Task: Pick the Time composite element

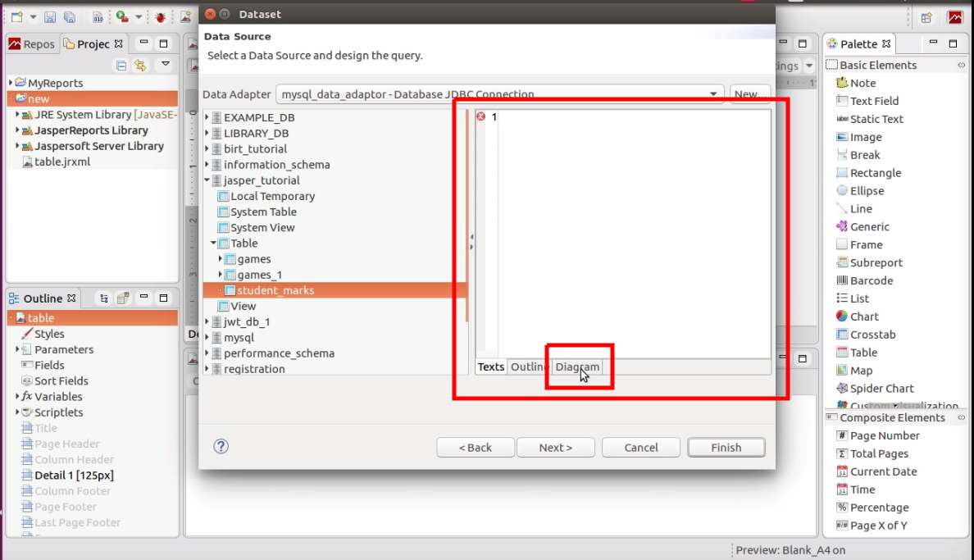Action: click(855, 489)
